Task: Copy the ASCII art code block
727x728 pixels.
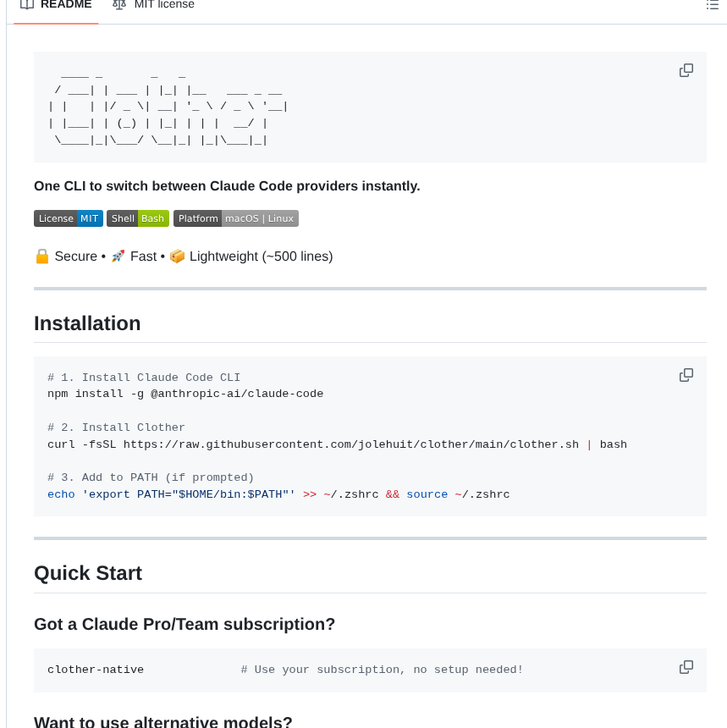Action: (686, 70)
